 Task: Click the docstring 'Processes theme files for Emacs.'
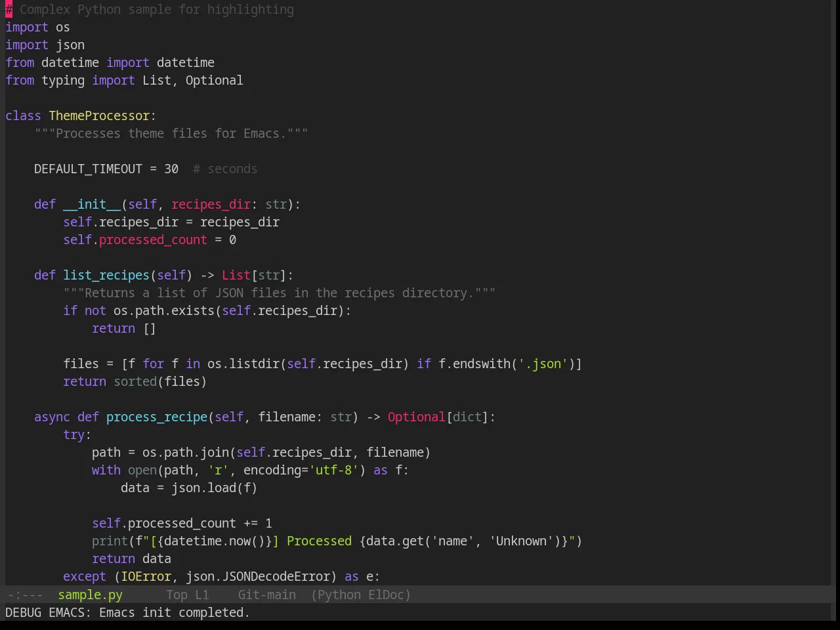171,134
